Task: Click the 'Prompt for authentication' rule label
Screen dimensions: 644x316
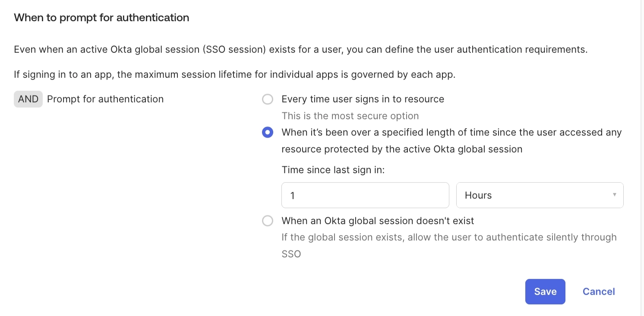Action: pos(105,99)
